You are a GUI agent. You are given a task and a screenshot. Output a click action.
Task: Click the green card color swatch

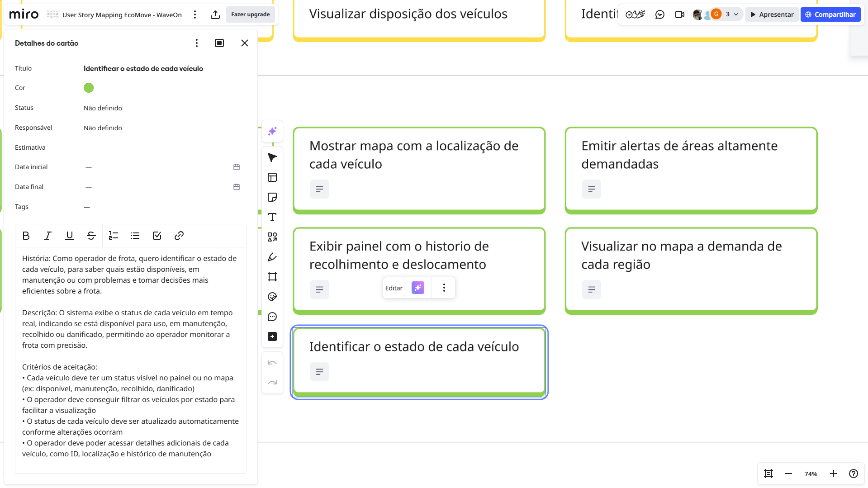(x=89, y=88)
